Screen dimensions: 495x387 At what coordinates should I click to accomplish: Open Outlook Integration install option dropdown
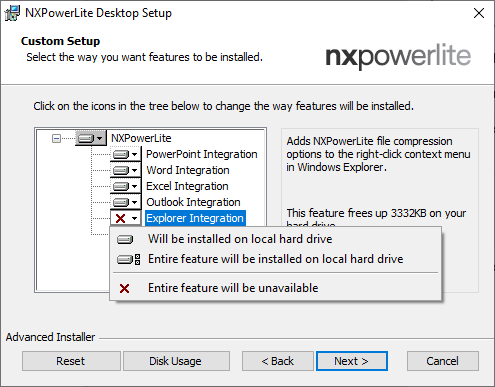tap(126, 202)
